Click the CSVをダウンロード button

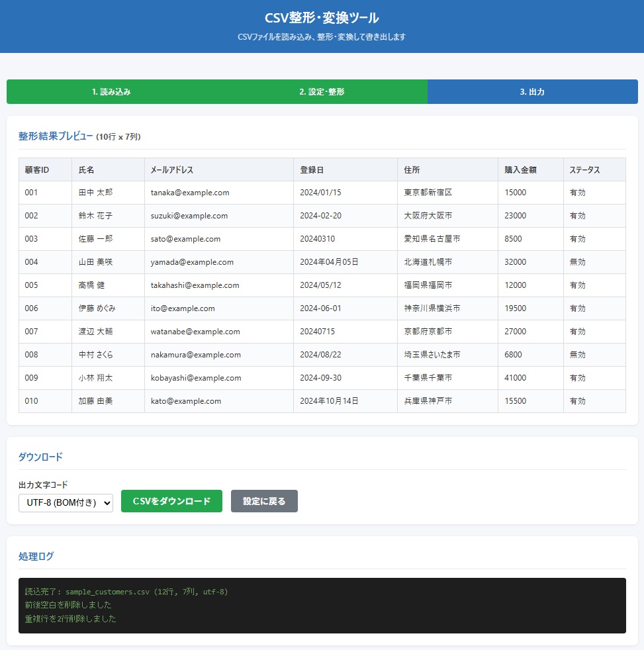click(x=171, y=501)
